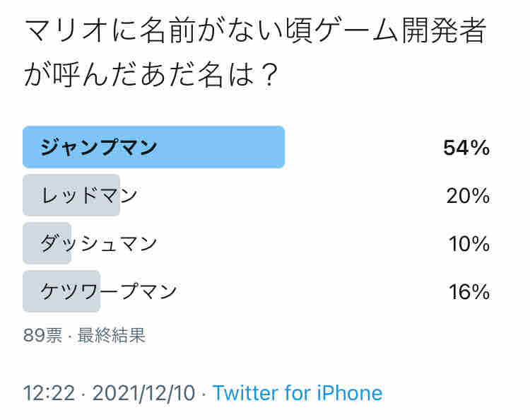Click the gray ケツワープマン result bar

point(61,291)
